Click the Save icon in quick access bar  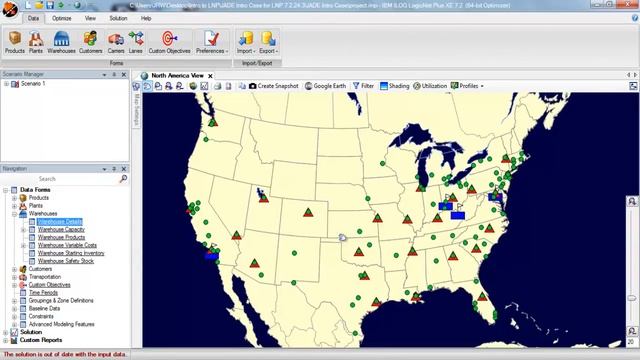pyautogui.click(x=50, y=5)
